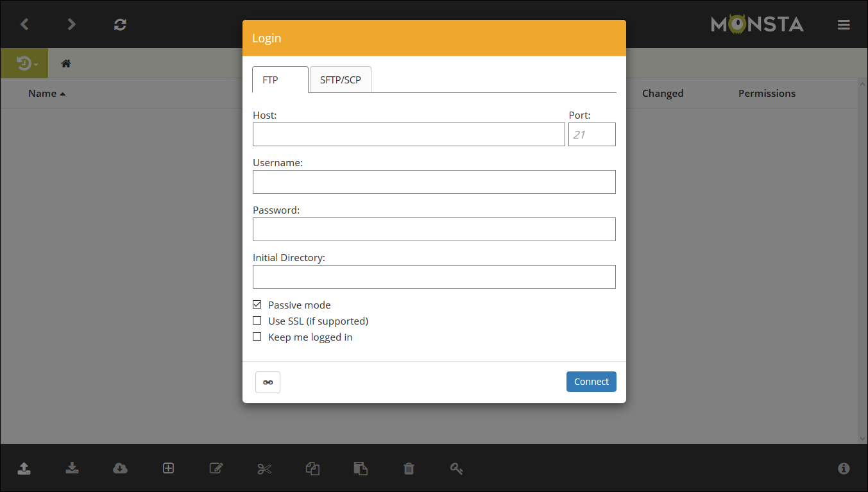This screenshot has height=492, width=868.
Task: Click the permissions key icon
Action: (x=456, y=468)
